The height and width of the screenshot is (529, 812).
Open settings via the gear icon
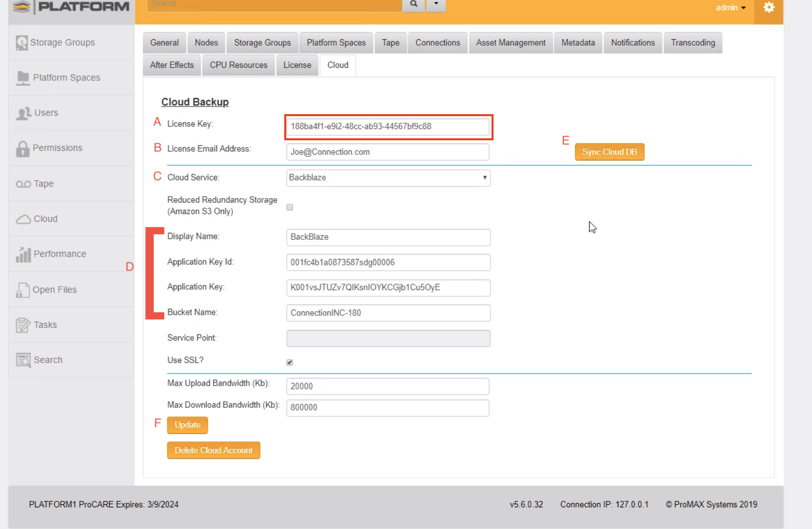coord(769,8)
